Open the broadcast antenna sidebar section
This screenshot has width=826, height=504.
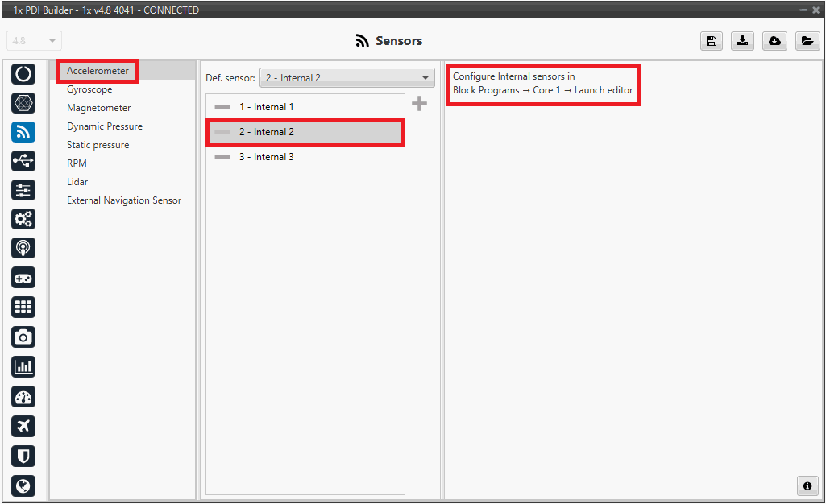click(23, 248)
